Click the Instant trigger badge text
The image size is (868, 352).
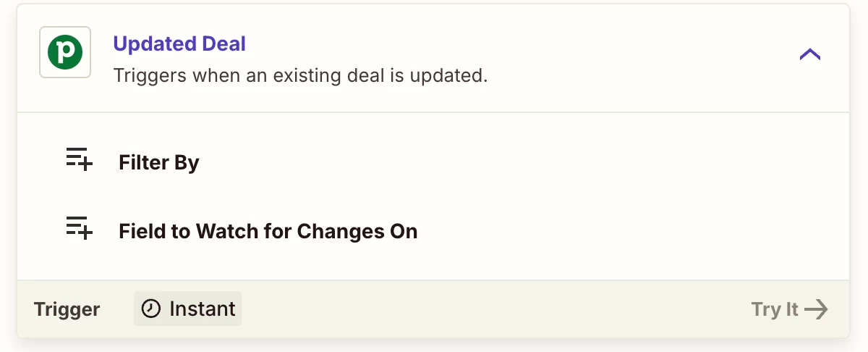pos(203,309)
